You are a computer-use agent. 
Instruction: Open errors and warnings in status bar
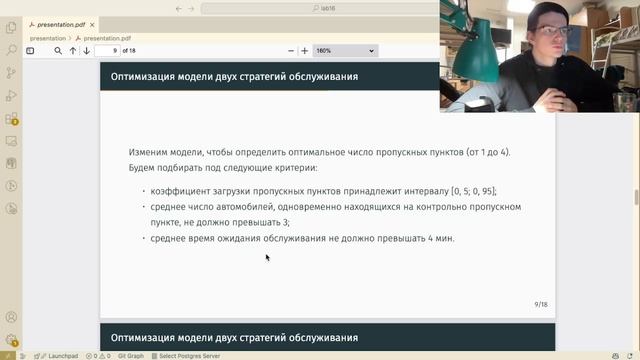pyautogui.click(x=98, y=356)
